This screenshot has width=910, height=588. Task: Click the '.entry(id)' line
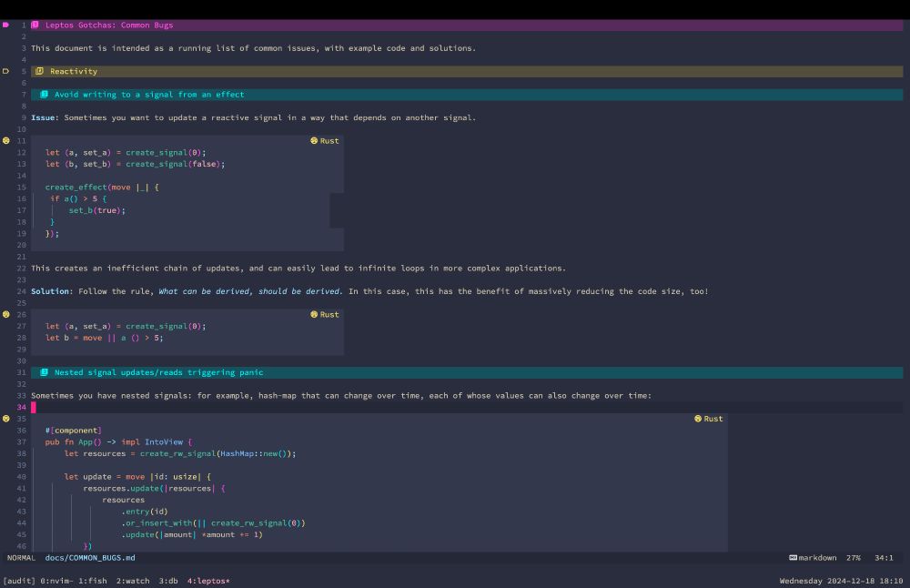tap(145, 512)
